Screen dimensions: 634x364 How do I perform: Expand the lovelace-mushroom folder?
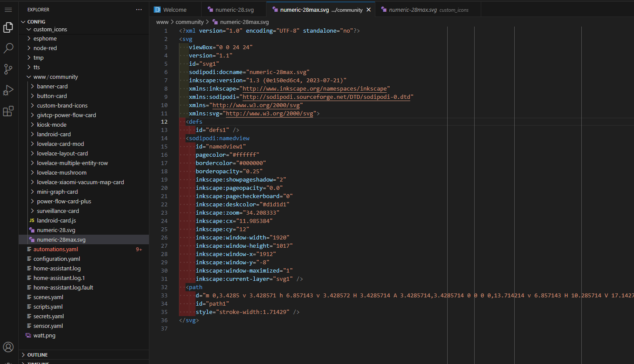pyautogui.click(x=61, y=173)
